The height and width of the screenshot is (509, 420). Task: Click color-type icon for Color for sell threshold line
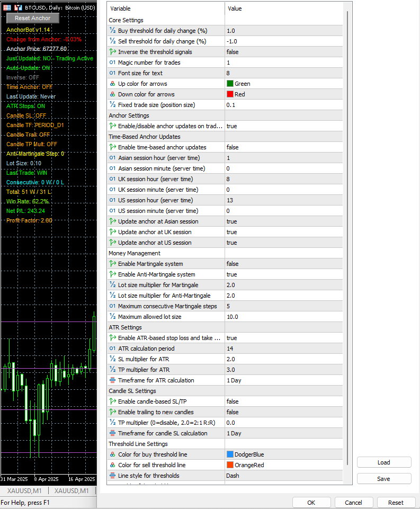113,465
